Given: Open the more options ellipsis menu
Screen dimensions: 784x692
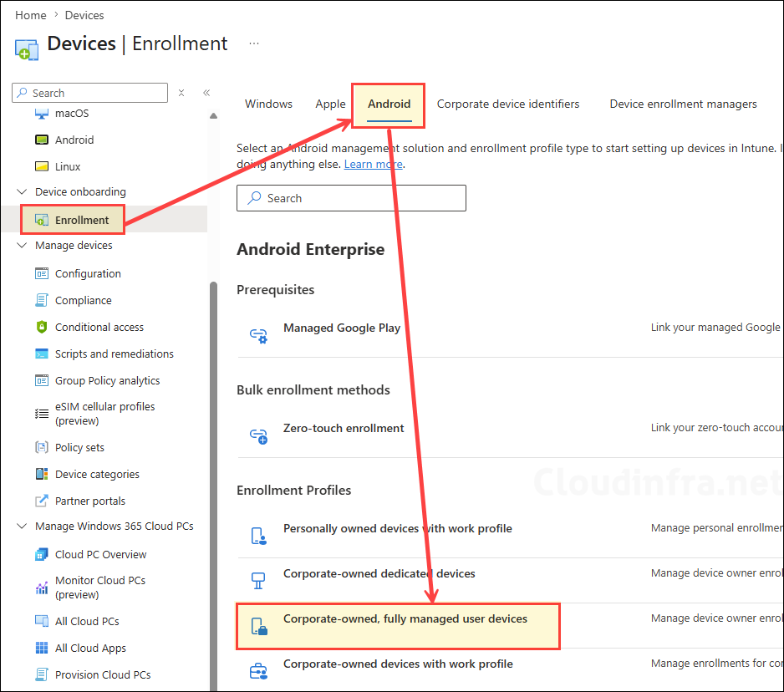Looking at the screenshot, I should click(x=254, y=43).
